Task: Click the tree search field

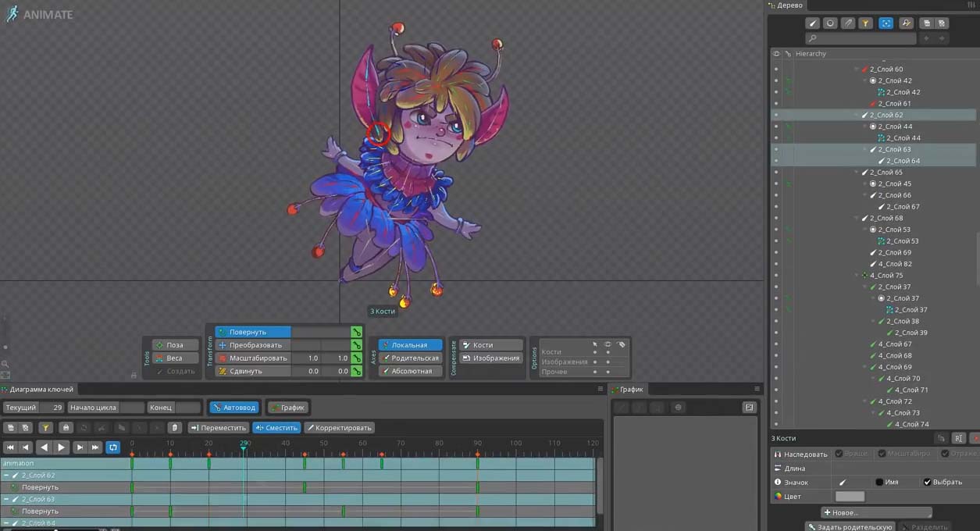Action: [861, 38]
